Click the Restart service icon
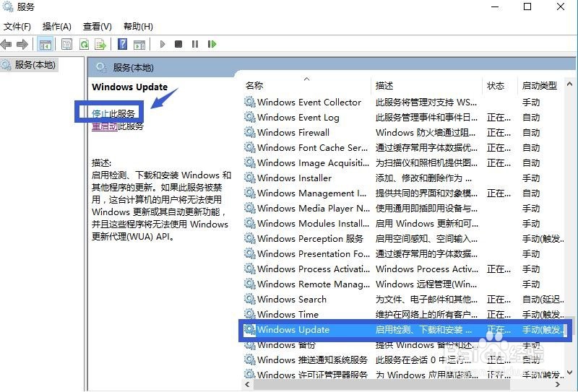 (212, 44)
